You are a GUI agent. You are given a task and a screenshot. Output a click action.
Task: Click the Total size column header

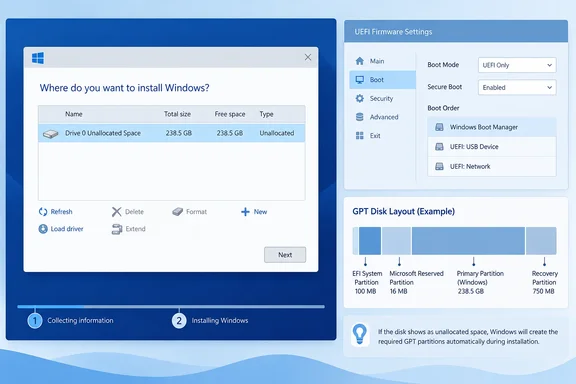coord(177,114)
